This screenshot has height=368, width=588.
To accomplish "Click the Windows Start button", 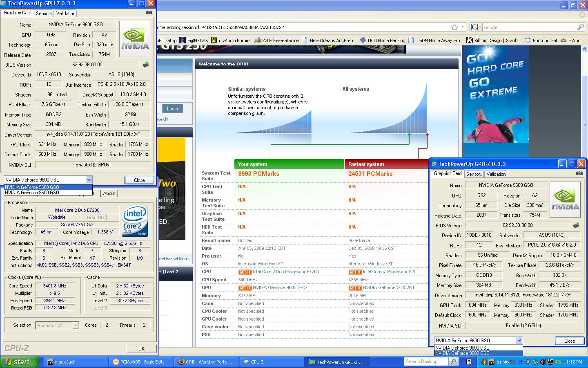I will [x=20, y=362].
